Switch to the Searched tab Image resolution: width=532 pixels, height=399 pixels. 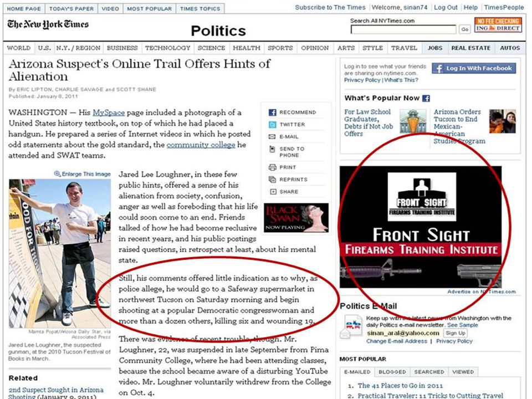tap(429, 372)
